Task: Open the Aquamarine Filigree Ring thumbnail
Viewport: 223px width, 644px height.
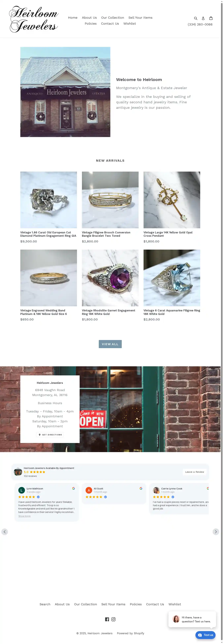Action: pyautogui.click(x=172, y=278)
